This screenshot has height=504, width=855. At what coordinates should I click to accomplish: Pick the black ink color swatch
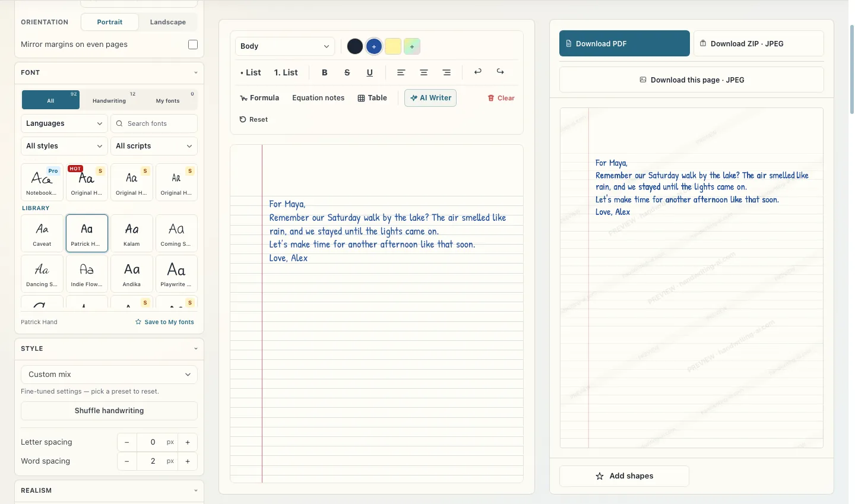coord(355,46)
